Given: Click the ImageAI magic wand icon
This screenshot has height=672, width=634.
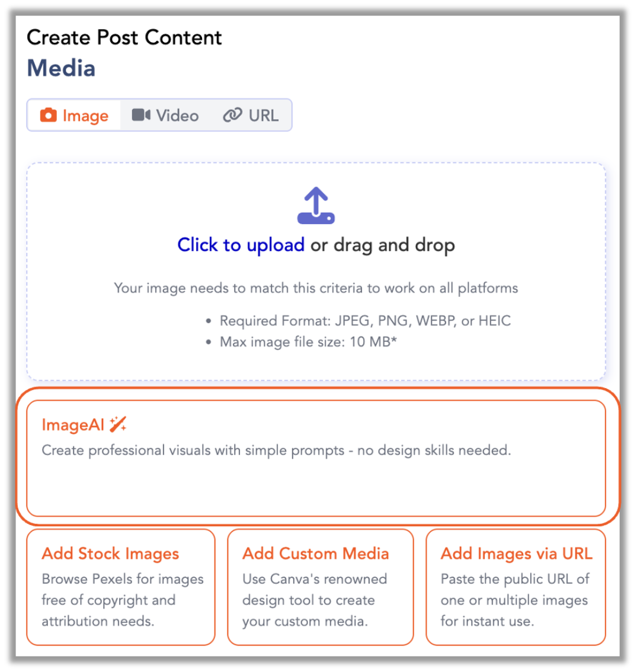Looking at the screenshot, I should tap(119, 424).
